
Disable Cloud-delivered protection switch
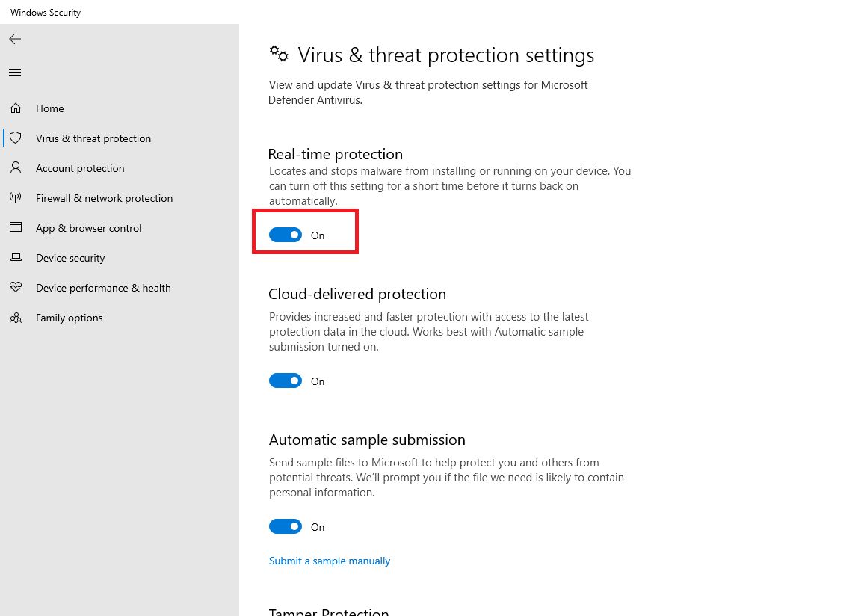point(286,381)
